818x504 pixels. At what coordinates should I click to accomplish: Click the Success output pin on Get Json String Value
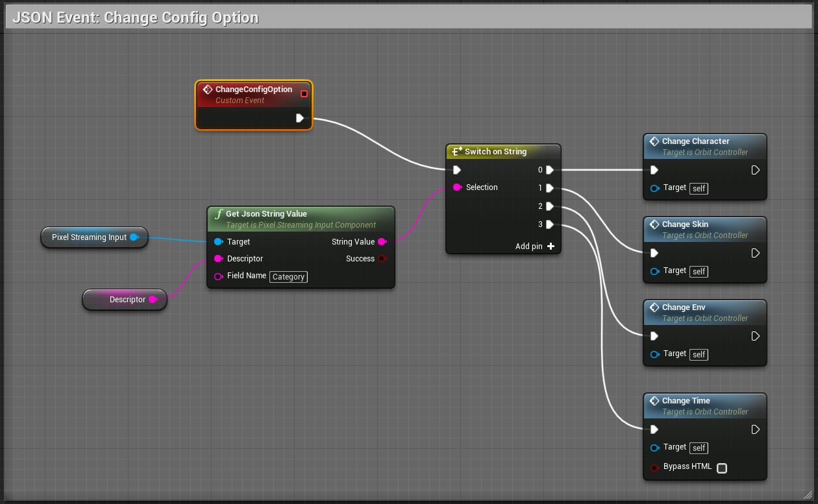tap(382, 259)
